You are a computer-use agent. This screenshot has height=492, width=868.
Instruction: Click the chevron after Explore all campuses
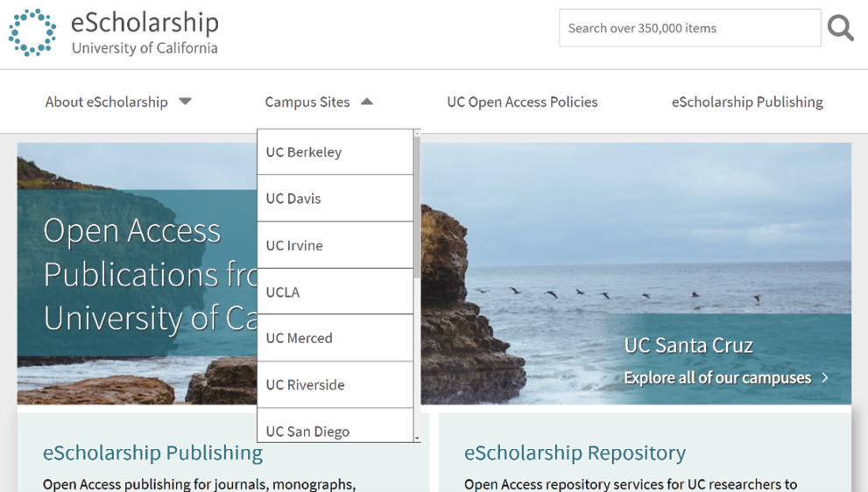pos(825,377)
